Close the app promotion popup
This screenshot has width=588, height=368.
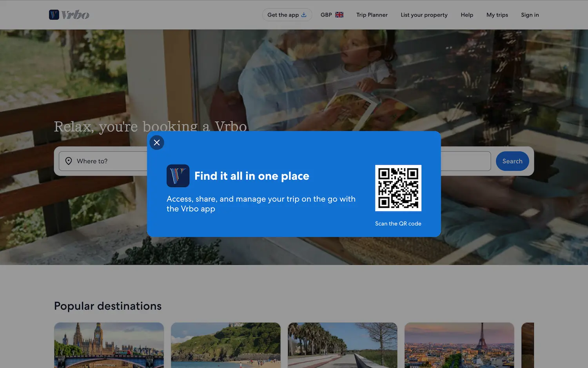click(x=157, y=142)
